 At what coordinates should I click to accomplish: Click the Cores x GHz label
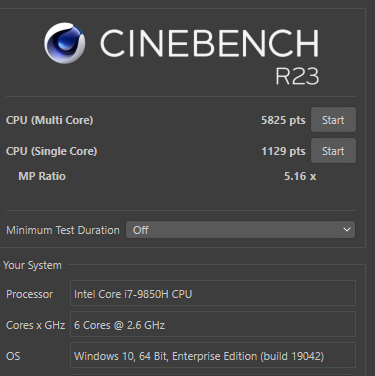[35, 325]
